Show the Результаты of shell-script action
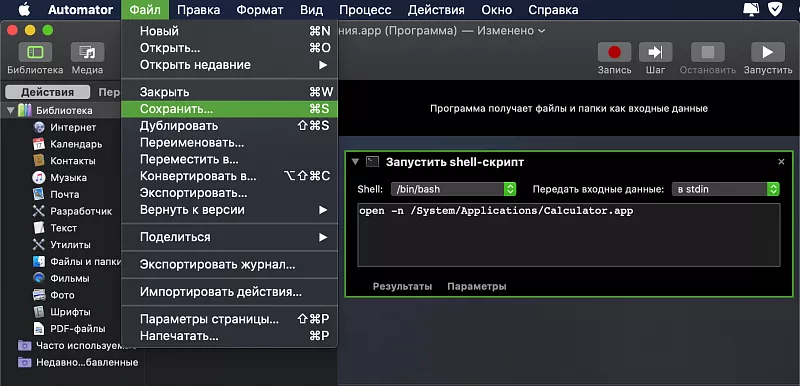This screenshot has width=800, height=386. 402,286
